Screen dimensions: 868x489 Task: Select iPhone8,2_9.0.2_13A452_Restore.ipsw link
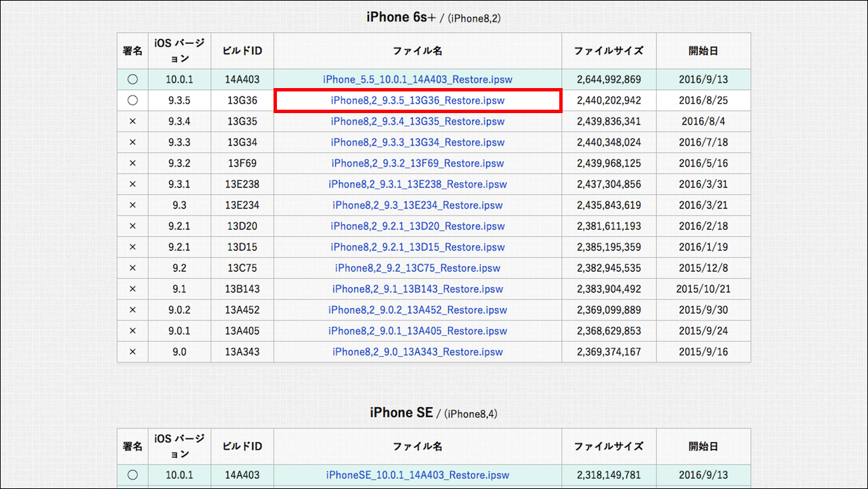pos(418,310)
